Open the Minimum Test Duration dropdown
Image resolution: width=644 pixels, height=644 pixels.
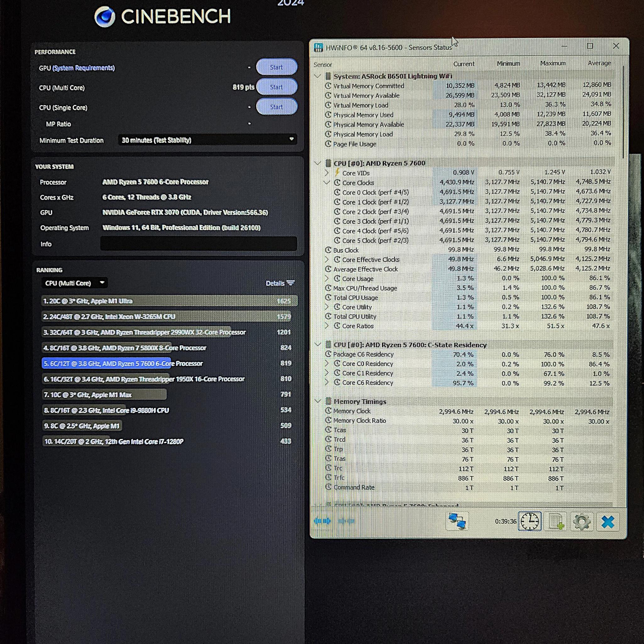coord(207,140)
